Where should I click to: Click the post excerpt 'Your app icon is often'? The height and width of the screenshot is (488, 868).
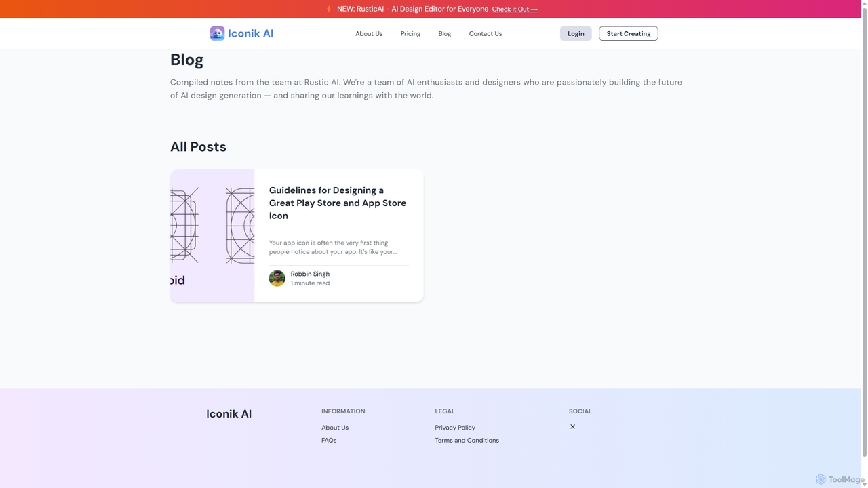coord(333,247)
